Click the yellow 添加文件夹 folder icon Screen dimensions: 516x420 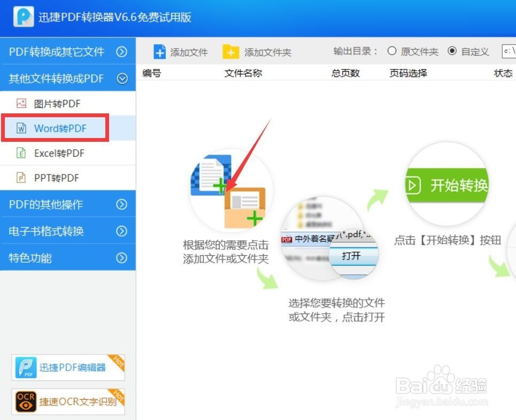tap(230, 52)
